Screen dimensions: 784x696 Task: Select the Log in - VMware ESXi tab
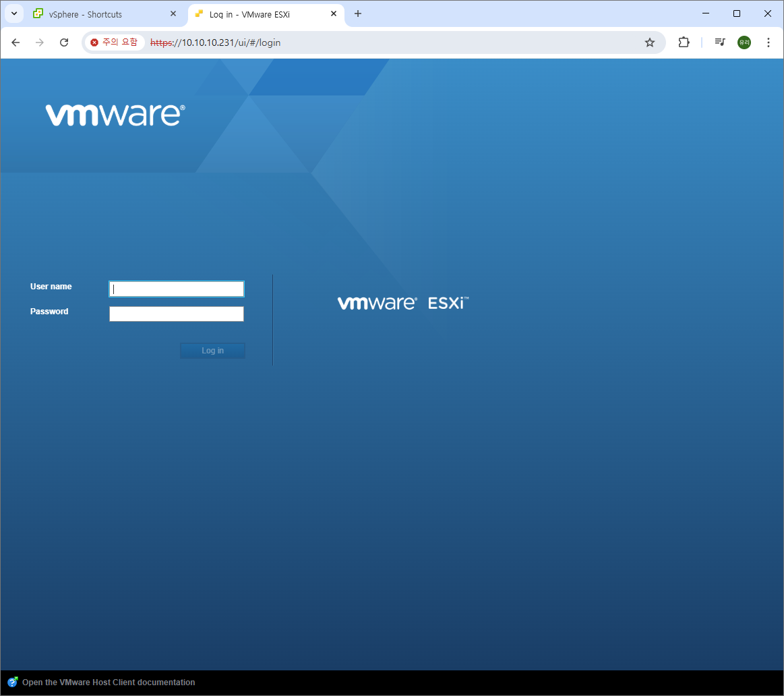tap(266, 14)
